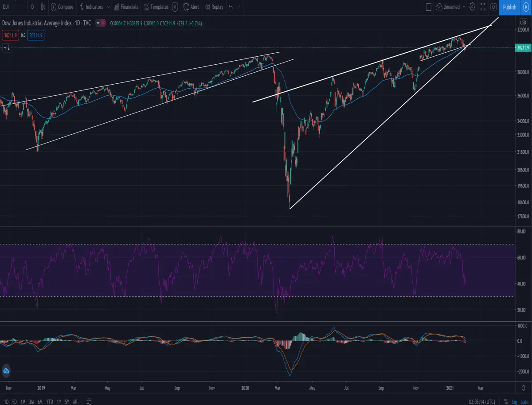This screenshot has width=532, height=405.
Task: Select the All date range
Action: 75,402
